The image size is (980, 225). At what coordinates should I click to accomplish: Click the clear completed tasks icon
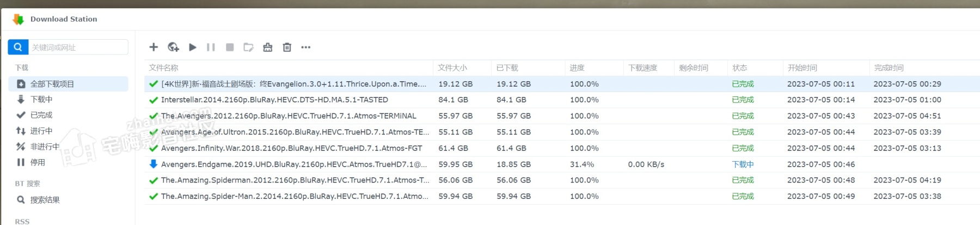pos(267,47)
